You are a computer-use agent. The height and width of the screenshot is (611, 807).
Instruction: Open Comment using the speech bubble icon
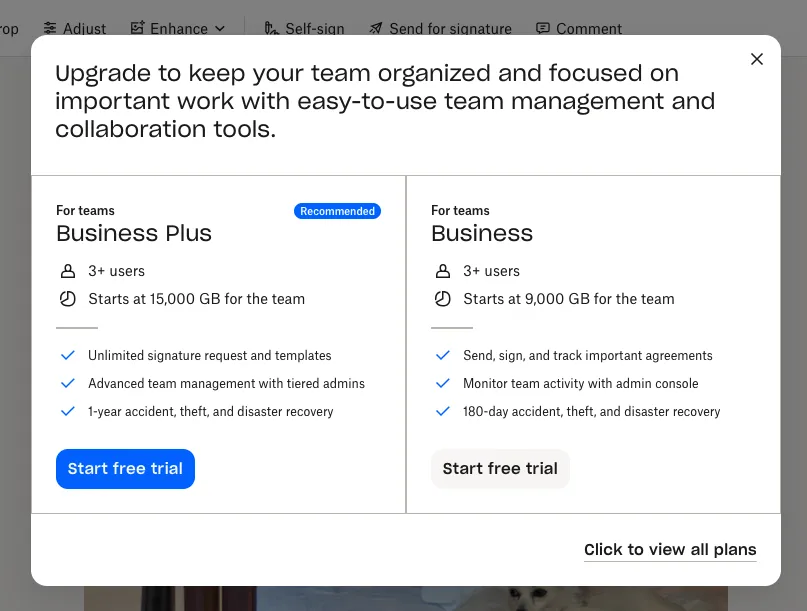pyautogui.click(x=543, y=28)
